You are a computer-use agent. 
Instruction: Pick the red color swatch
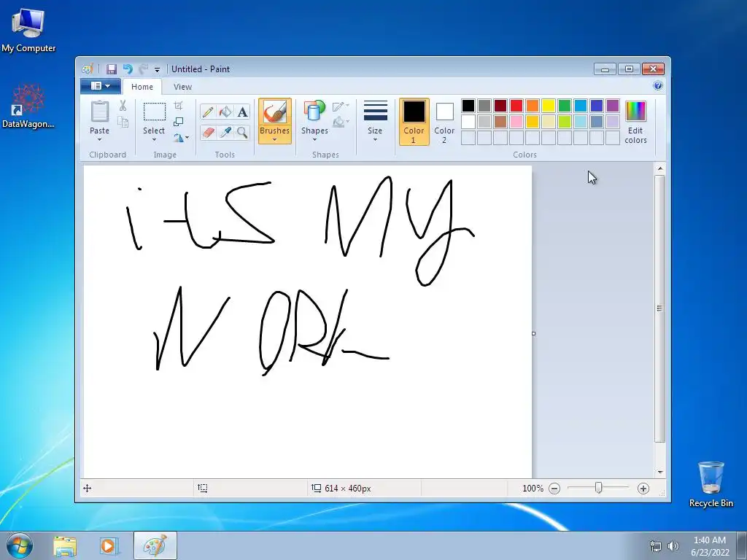point(516,106)
